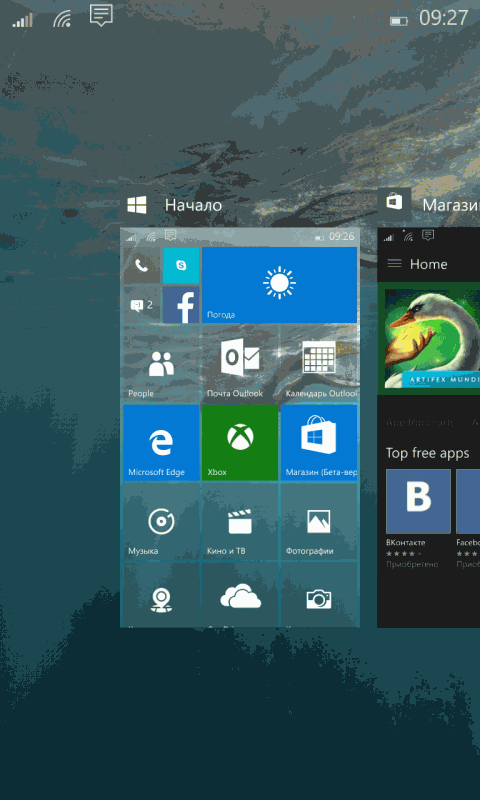
Task: Switch to the Начало task card
Action: pos(240,428)
